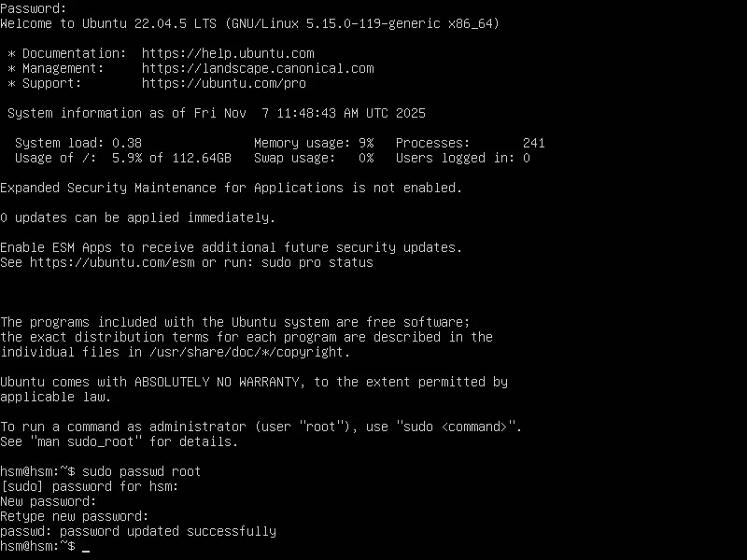Click the help.ubuntu.com documentation URL
The height and width of the screenshot is (560, 747).
pos(228,53)
